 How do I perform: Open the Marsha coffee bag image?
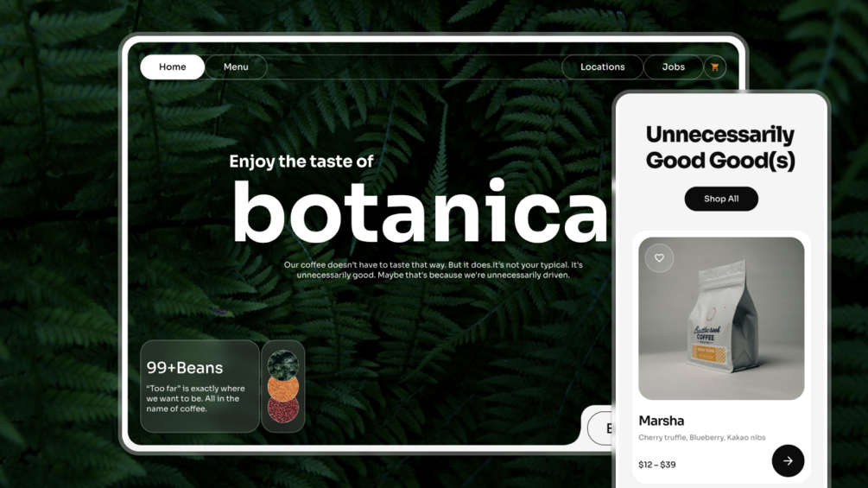coord(721,319)
